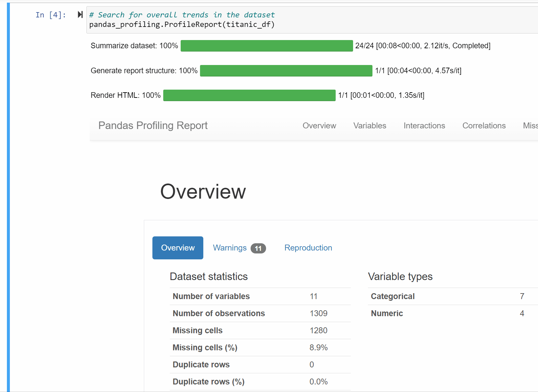Viewport: 538px width, 392px height.
Task: Click the Duplicate rows statistic row
Action: pos(201,364)
